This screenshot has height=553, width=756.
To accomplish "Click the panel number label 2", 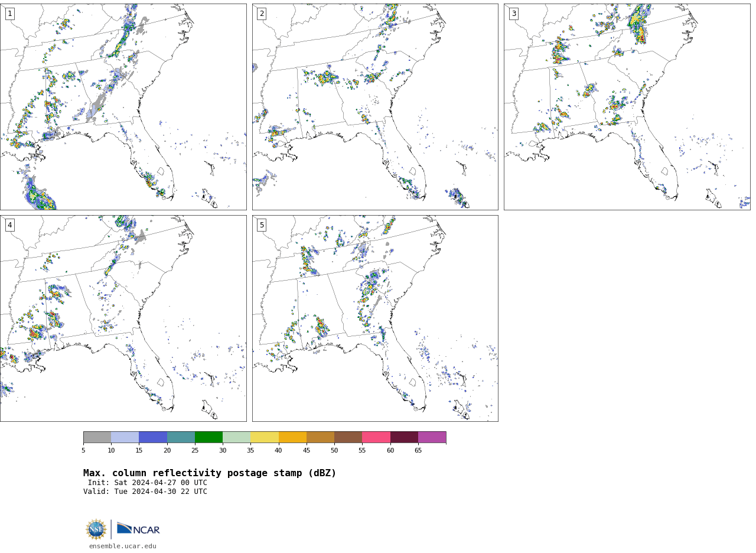I will click(x=262, y=14).
